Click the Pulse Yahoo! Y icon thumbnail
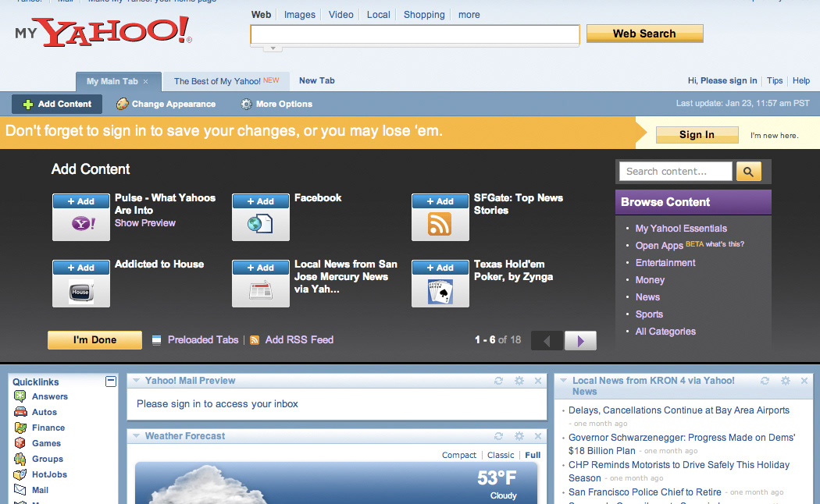The height and width of the screenshot is (504, 820). pos(83,224)
